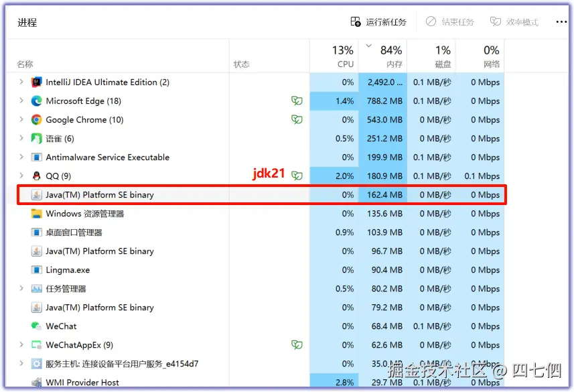Click the WeChat process icon

click(36, 326)
